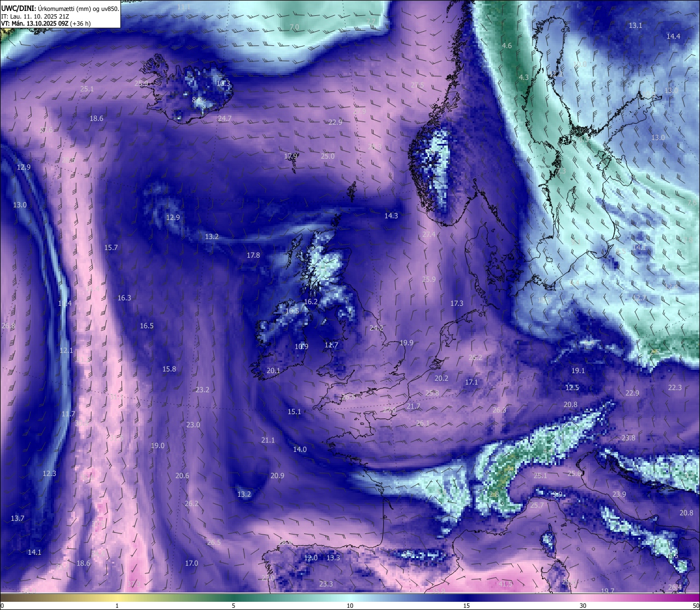This screenshot has height=610, width=700.
Task: Click the map value '23.9' over the Adriatic
Action: pos(619,494)
